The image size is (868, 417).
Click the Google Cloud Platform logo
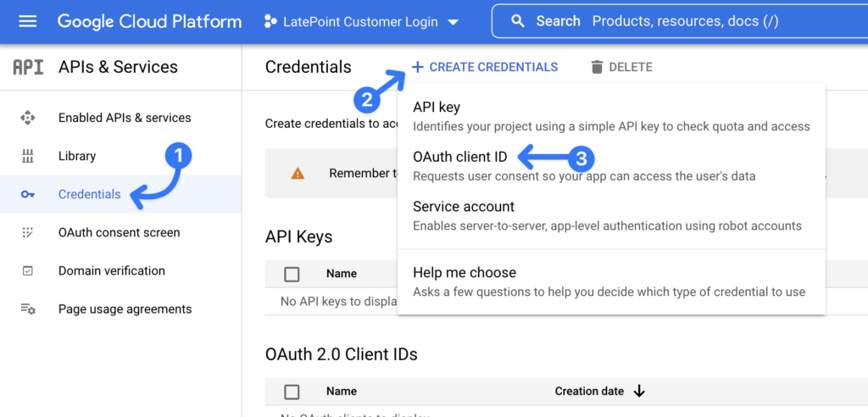[149, 21]
